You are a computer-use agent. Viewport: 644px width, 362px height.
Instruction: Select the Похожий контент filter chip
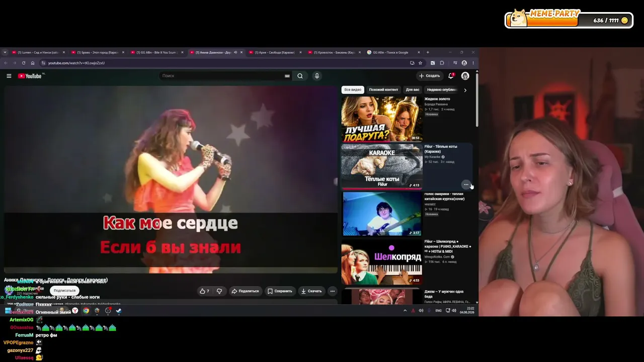[383, 90]
